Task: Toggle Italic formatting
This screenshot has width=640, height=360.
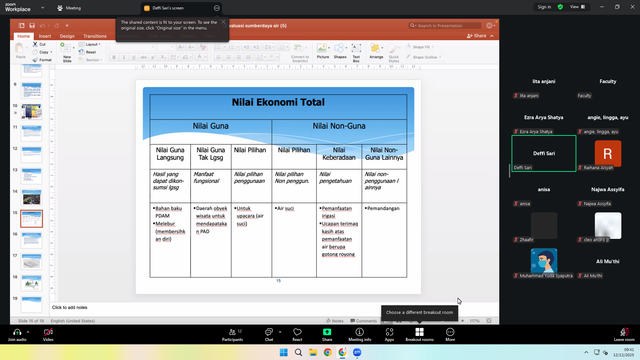Action: pyautogui.click(x=124, y=58)
